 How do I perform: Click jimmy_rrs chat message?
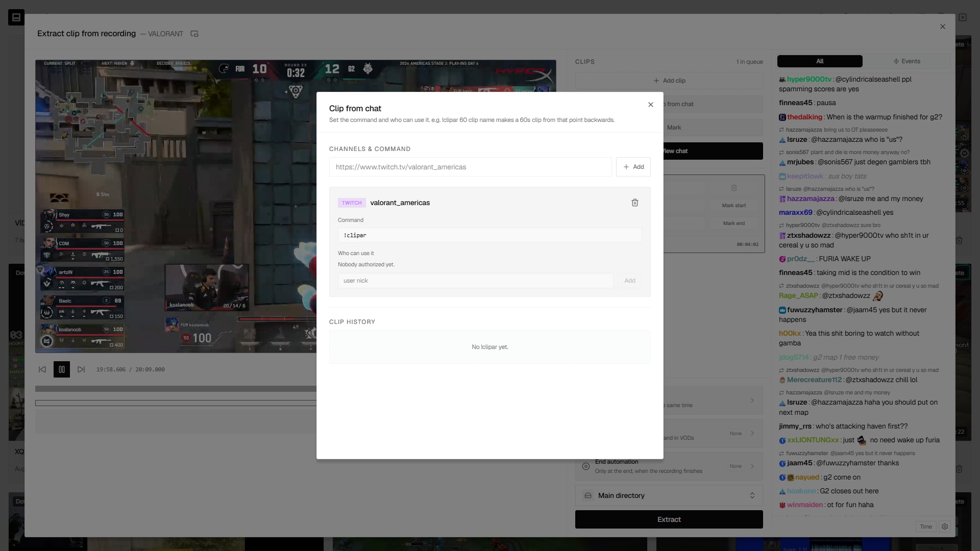click(843, 426)
